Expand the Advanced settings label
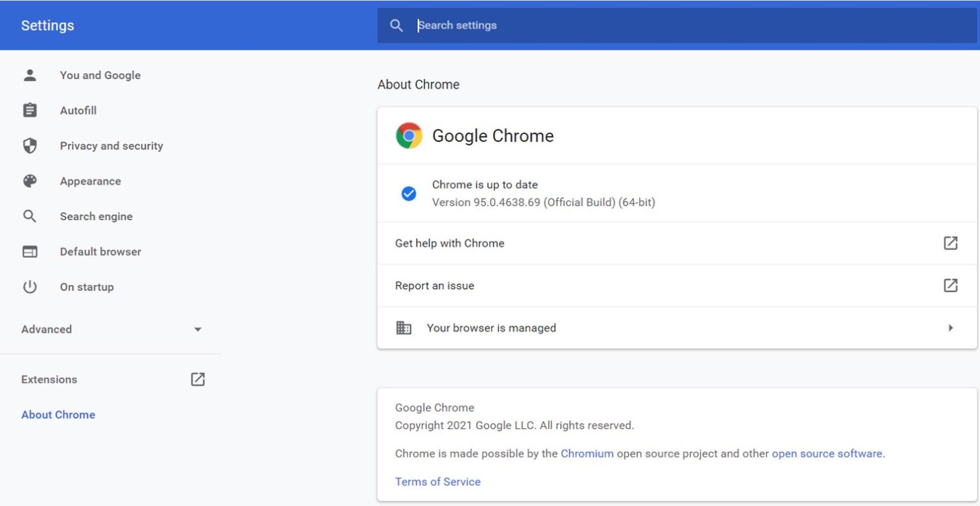Viewport: 980px width, 506px height. pos(47,329)
